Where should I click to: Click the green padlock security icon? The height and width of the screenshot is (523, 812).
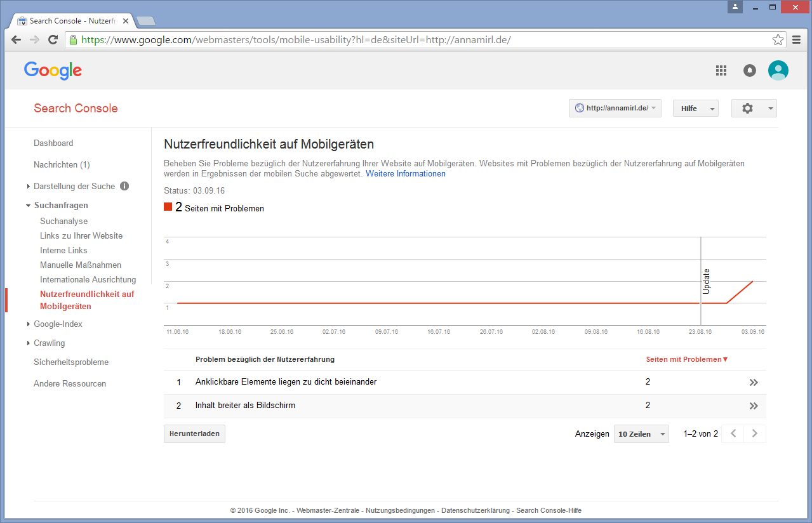73,40
